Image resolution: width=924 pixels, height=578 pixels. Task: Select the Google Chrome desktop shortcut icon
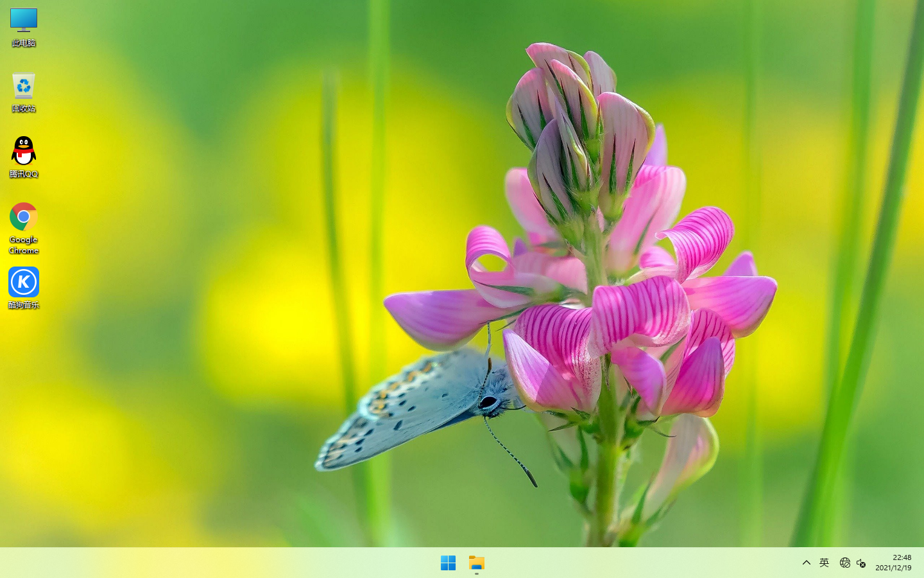tap(24, 217)
